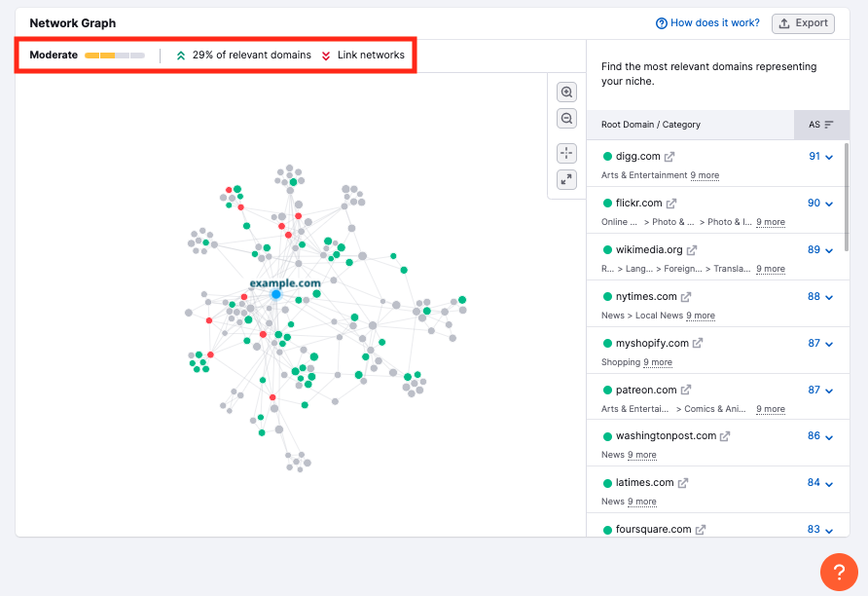Viewport: 868px width, 596px height.
Task: Show 9 more categories for digg.com
Action: click(705, 175)
